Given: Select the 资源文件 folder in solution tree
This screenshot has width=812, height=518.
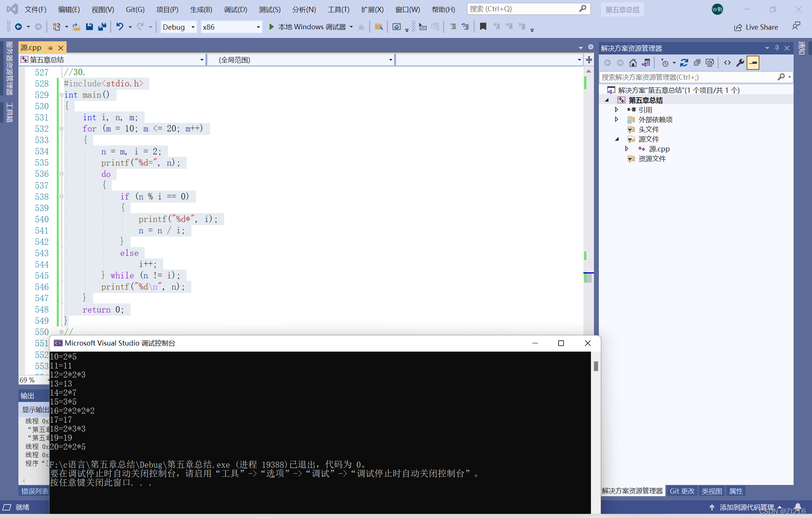Looking at the screenshot, I should [652, 159].
